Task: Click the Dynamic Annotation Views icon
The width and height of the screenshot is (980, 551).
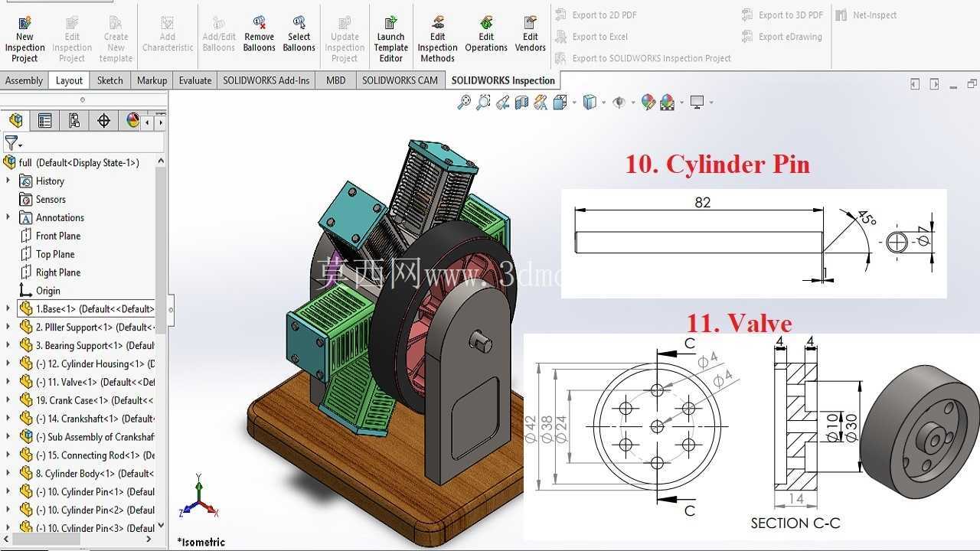Action: click(541, 102)
